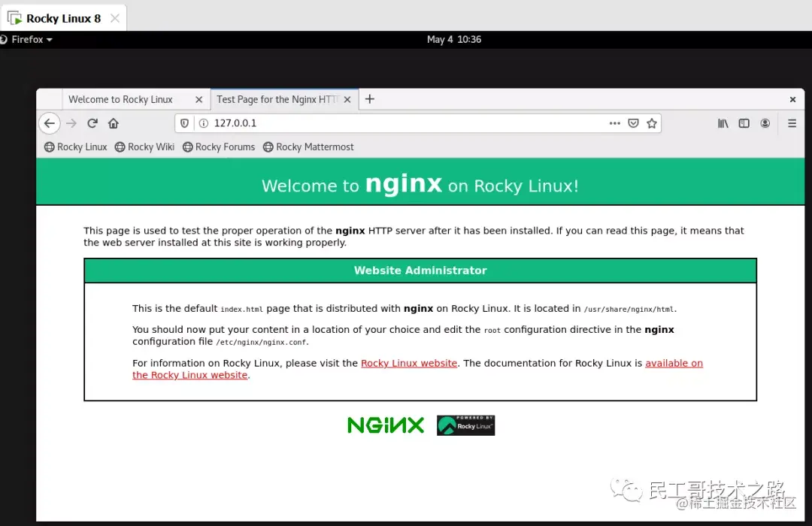Toggle the sidebar view icon
The width and height of the screenshot is (812, 526).
[x=744, y=123]
